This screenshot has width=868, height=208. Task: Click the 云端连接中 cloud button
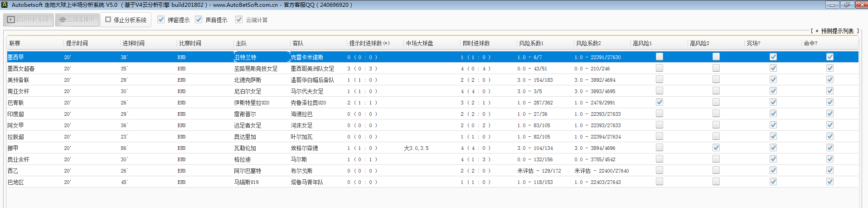[77, 20]
